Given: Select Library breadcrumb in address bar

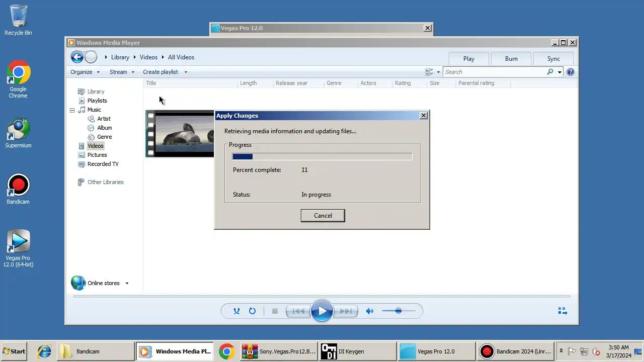Looking at the screenshot, I should 120,57.
